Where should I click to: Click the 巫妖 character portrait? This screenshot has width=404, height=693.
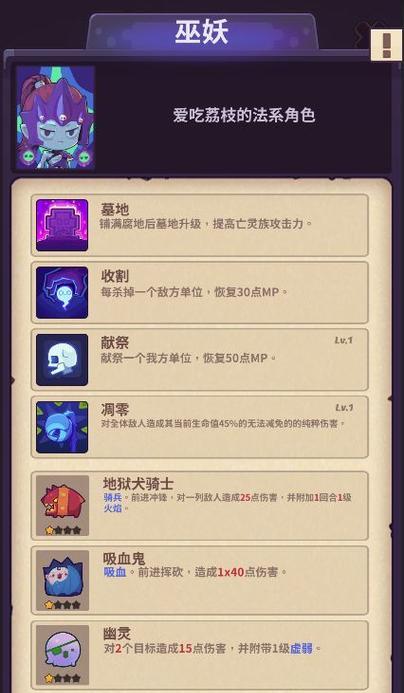pyautogui.click(x=55, y=118)
